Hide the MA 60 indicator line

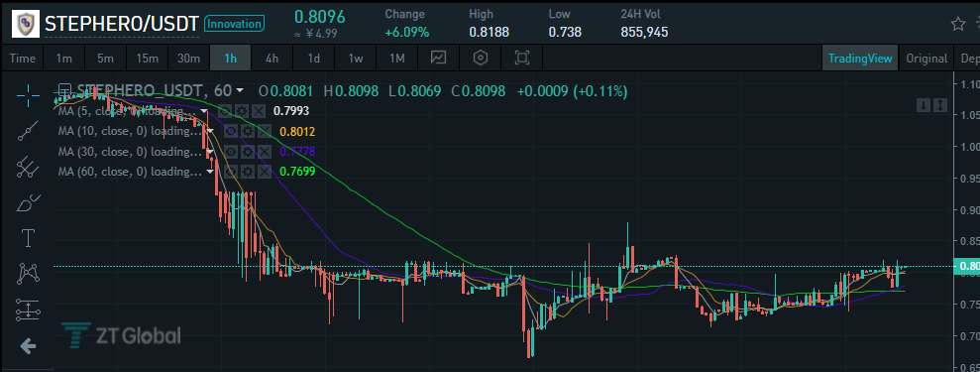pos(231,172)
